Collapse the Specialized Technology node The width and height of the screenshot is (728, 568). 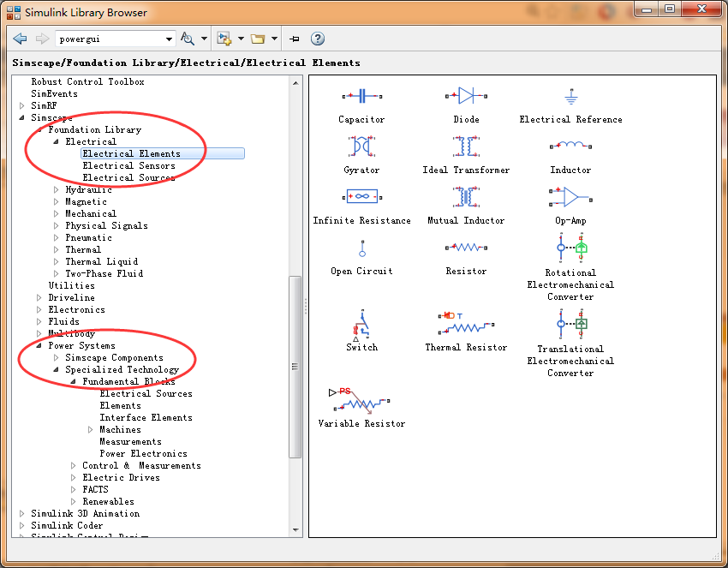56,370
